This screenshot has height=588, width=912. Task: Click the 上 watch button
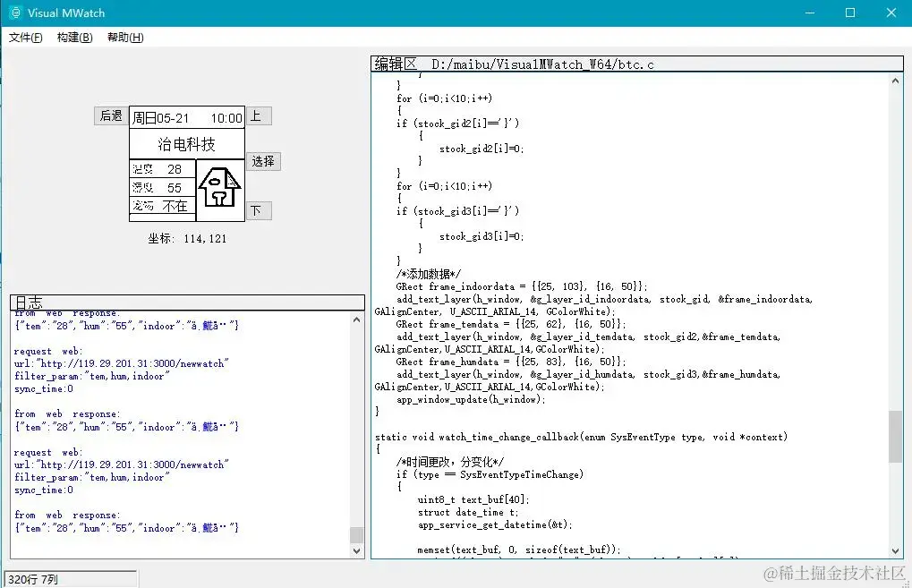[259, 115]
